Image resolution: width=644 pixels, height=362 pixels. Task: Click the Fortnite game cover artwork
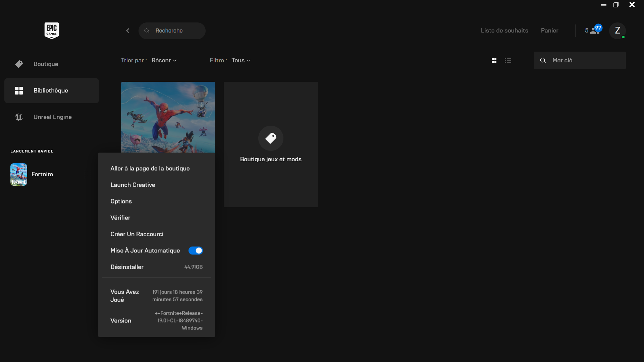[x=168, y=117]
